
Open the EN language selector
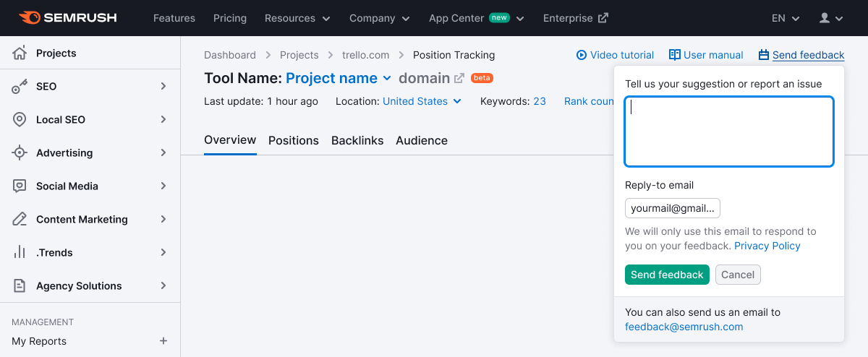tap(785, 18)
